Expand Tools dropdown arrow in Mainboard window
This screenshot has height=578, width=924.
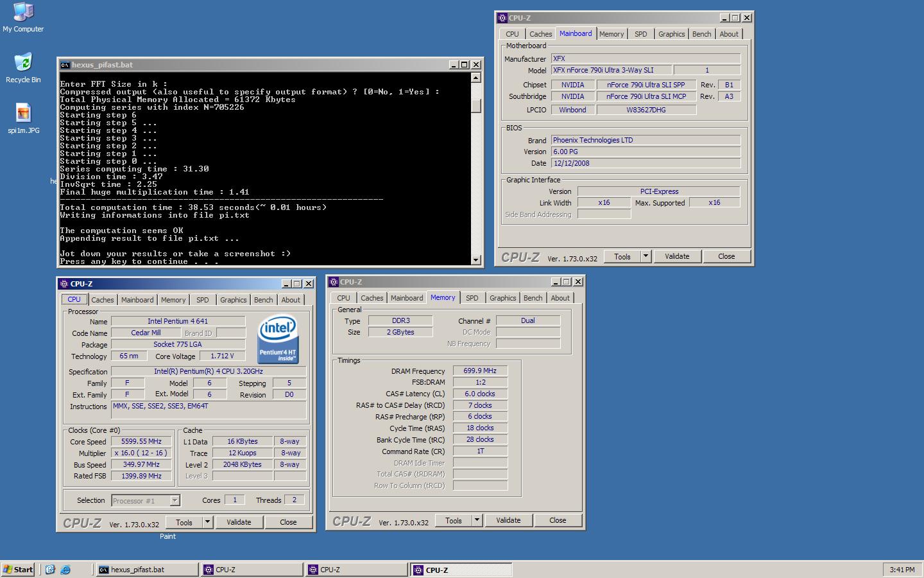pos(646,256)
